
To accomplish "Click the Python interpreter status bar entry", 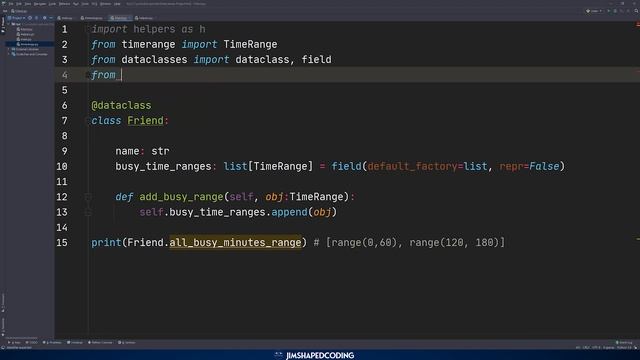I will click(624, 348).
